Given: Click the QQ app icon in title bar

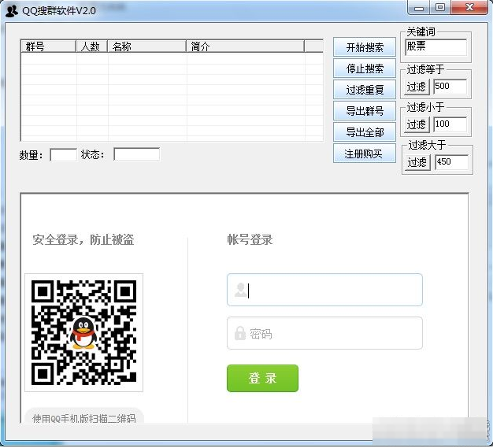Looking at the screenshot, I should tap(12, 10).
